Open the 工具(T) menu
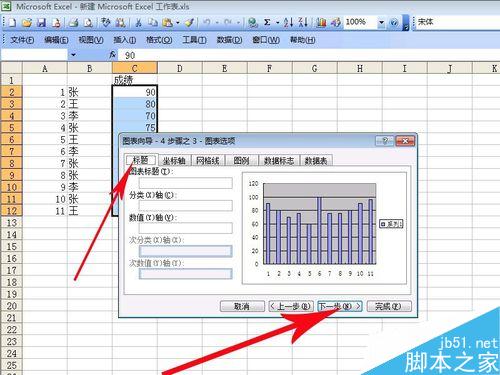The height and width of the screenshot is (375, 500). coord(194,40)
